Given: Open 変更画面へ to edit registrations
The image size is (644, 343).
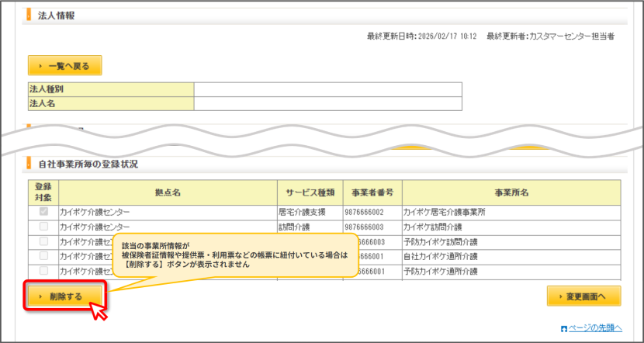Looking at the screenshot, I should (x=584, y=296).
